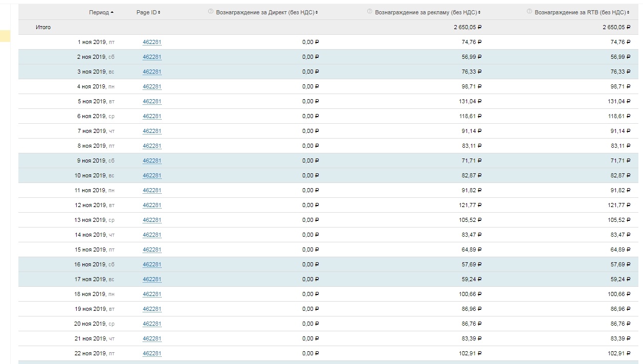This screenshot has height=364, width=643.
Task: Open Page ID link in 5 ноя 2019 row
Action: pos(152,102)
